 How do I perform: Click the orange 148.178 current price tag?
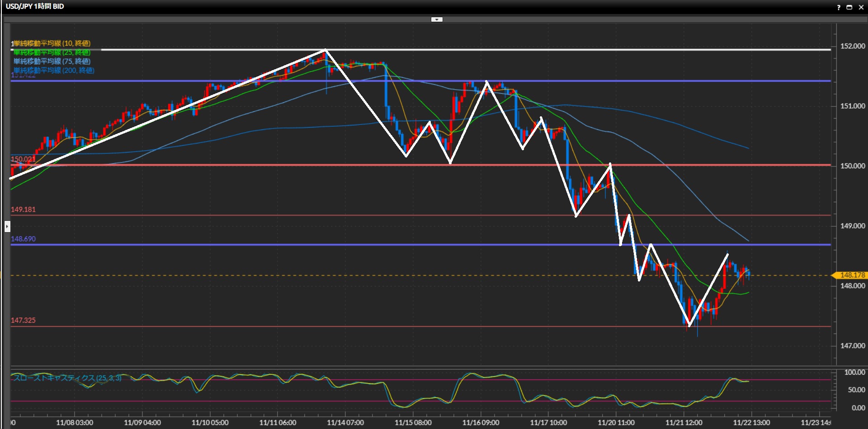pyautogui.click(x=851, y=275)
